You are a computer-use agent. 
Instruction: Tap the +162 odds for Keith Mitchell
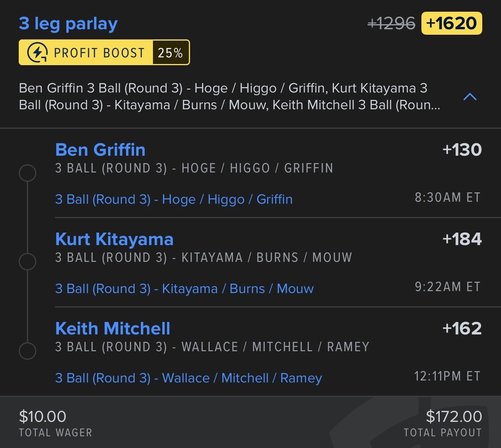(462, 329)
